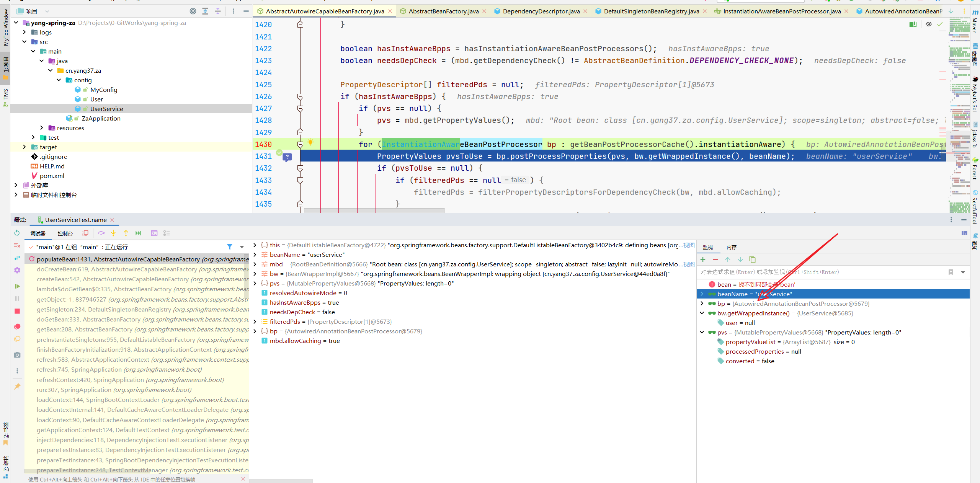Open InstantiationAwareBeanPostProcessor.java tab
Screen dimensions: 980x483
(x=782, y=11)
